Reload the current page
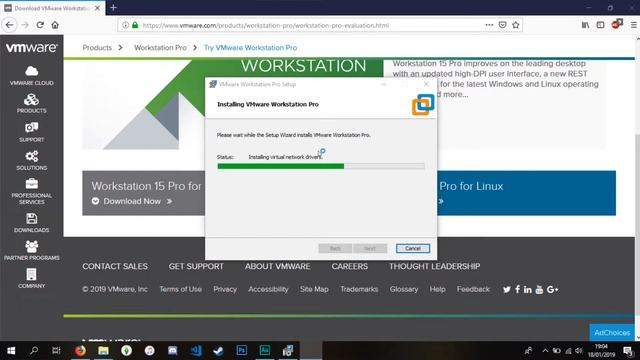Viewport: 640px width, 360px height. point(40,25)
